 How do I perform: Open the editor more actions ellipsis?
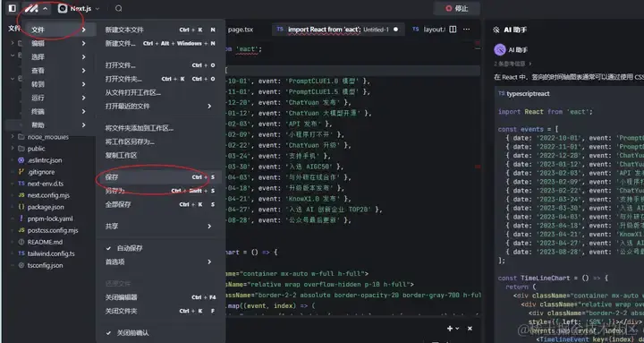tap(467, 30)
